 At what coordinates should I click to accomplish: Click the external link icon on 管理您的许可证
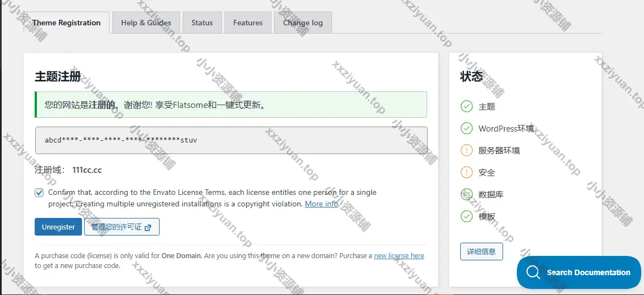[148, 227]
